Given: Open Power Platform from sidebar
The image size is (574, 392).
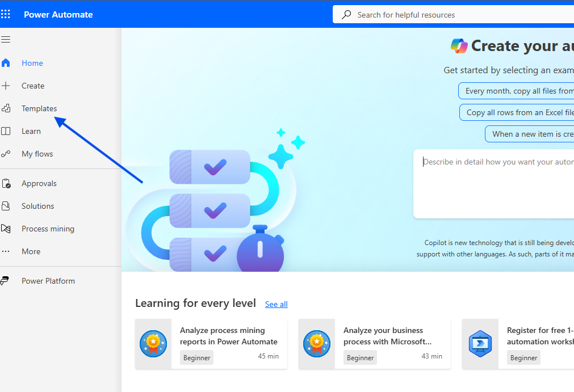Looking at the screenshot, I should click(x=48, y=281).
